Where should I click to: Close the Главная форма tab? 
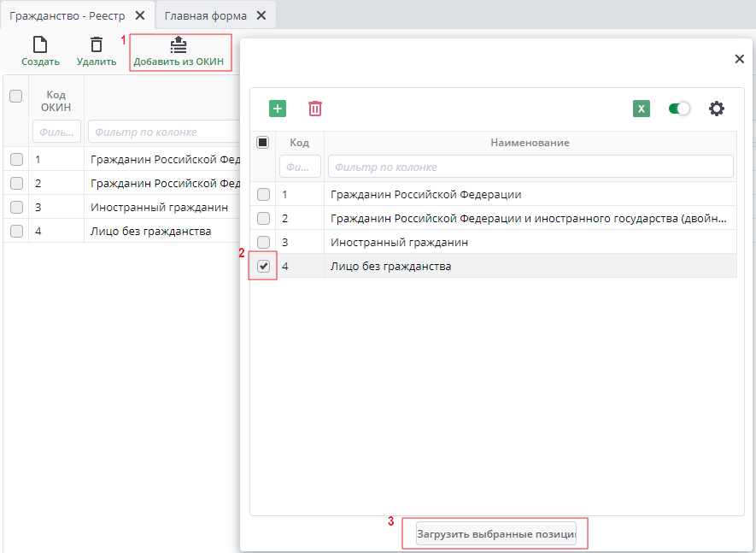[261, 15]
